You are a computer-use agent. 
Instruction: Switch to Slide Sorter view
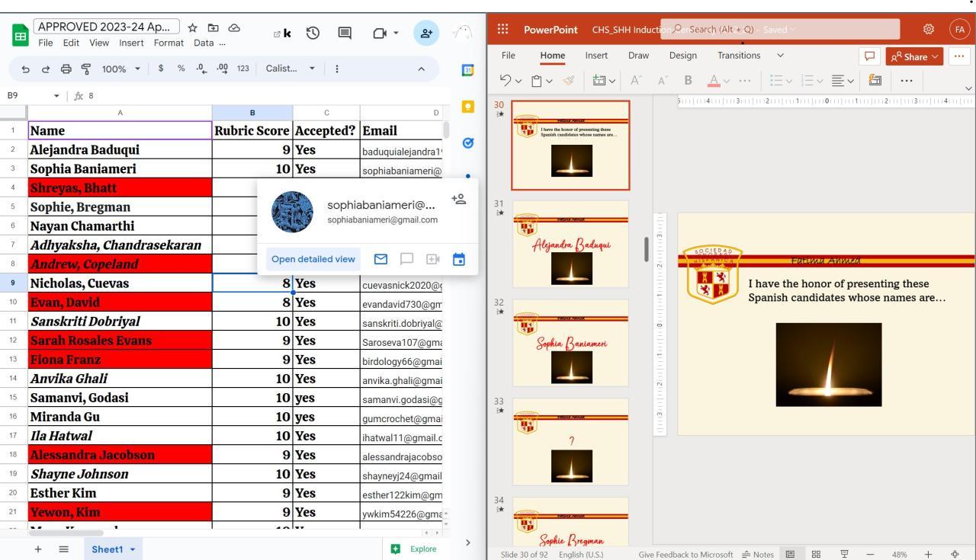coord(816,554)
